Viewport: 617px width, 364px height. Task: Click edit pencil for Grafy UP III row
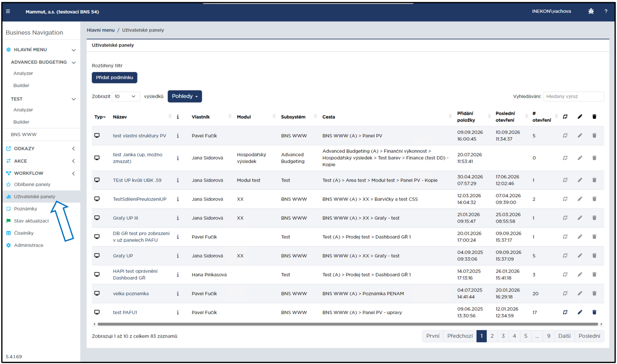tap(580, 218)
